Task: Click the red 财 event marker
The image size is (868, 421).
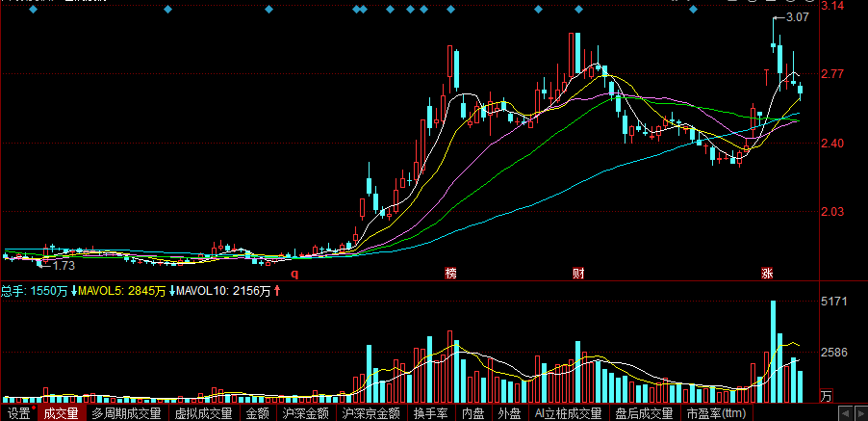Action: point(578,273)
